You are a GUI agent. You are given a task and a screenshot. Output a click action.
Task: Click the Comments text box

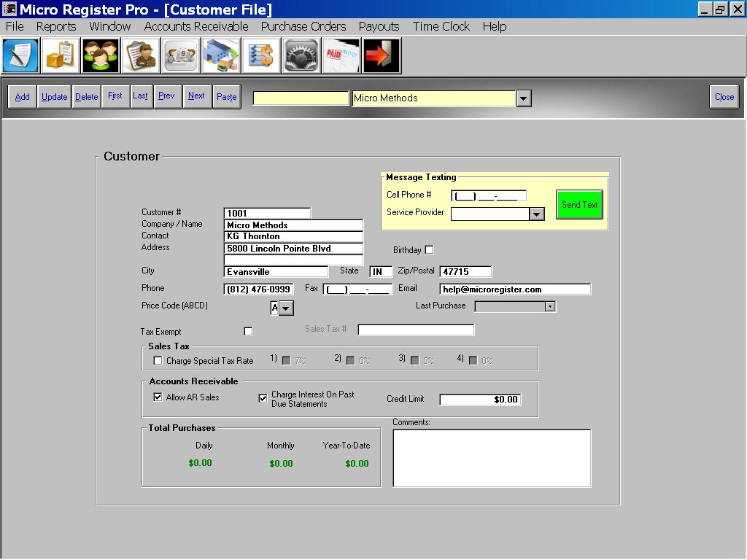492,458
